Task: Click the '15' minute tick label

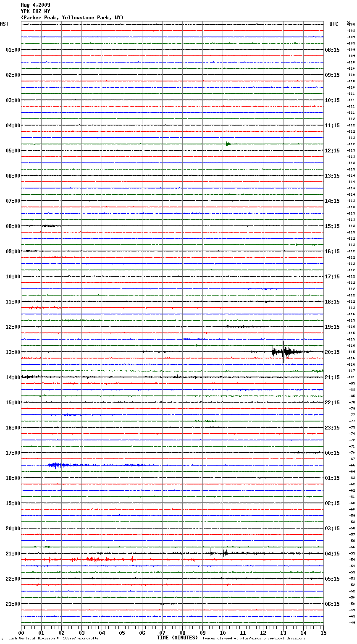Action: coord(323,633)
